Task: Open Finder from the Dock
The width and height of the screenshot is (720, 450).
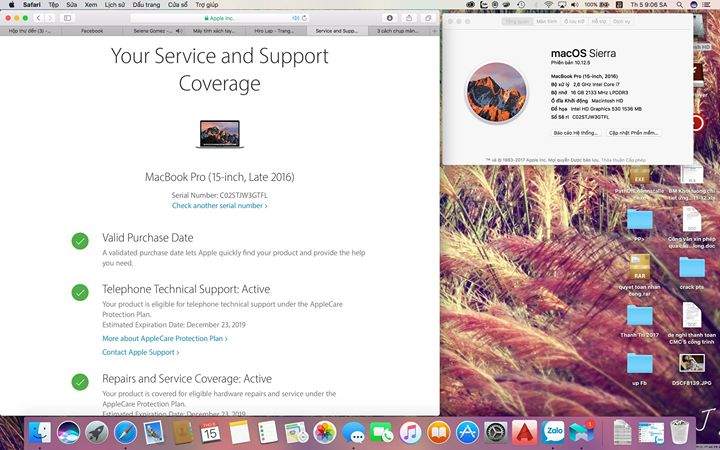Action: 40,433
